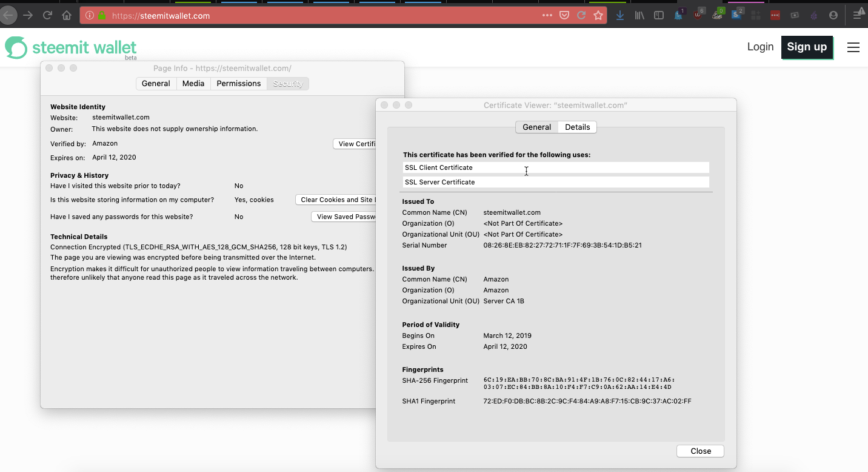The height and width of the screenshot is (472, 868).
Task: Bookmark this page with the star icon
Action: point(598,16)
